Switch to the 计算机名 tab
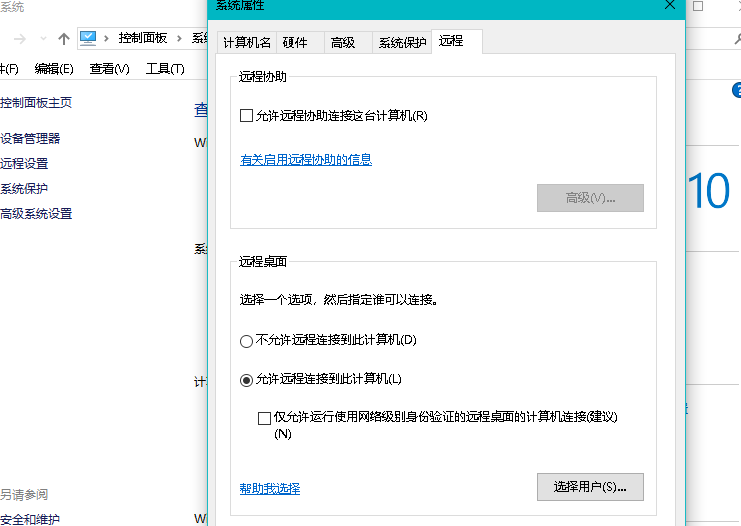The width and height of the screenshot is (741, 526). 246,42
